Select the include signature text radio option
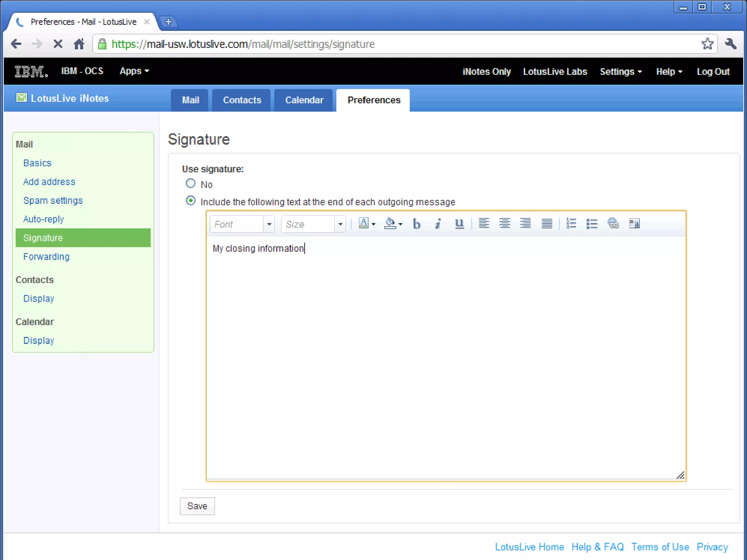 pos(190,201)
